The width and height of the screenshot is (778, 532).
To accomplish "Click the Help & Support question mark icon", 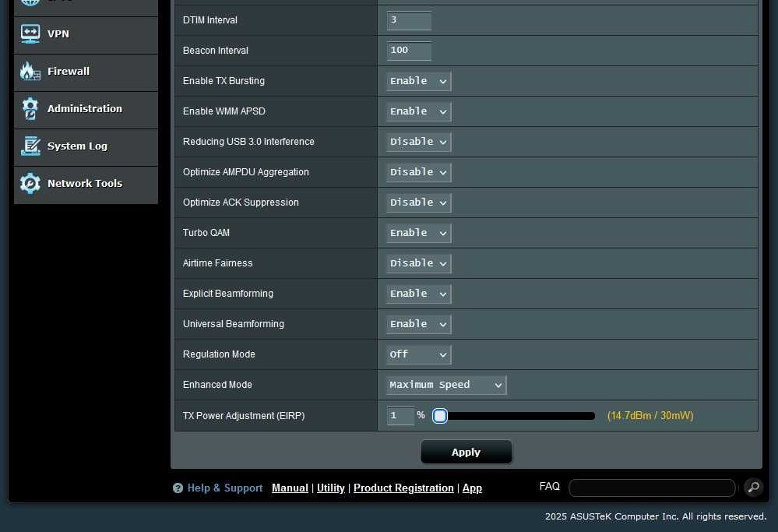I will point(178,488).
